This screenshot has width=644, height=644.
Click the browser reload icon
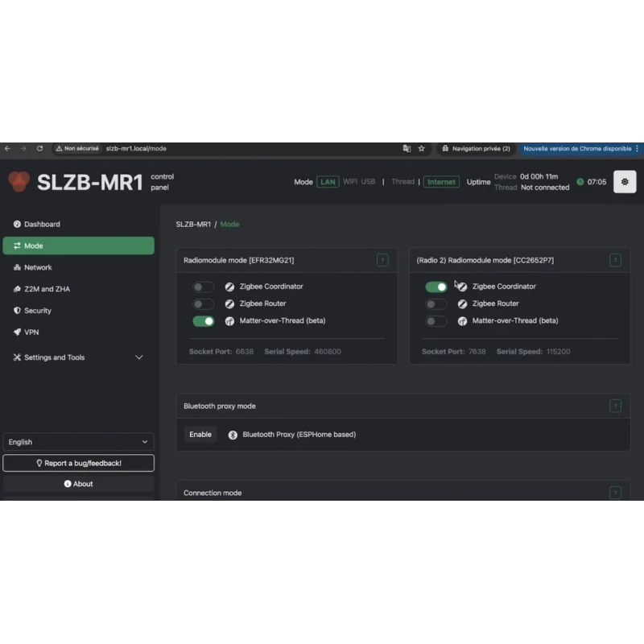pos(39,149)
